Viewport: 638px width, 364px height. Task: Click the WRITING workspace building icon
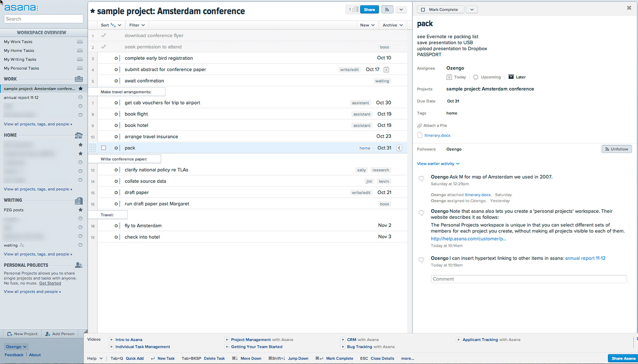point(79,201)
